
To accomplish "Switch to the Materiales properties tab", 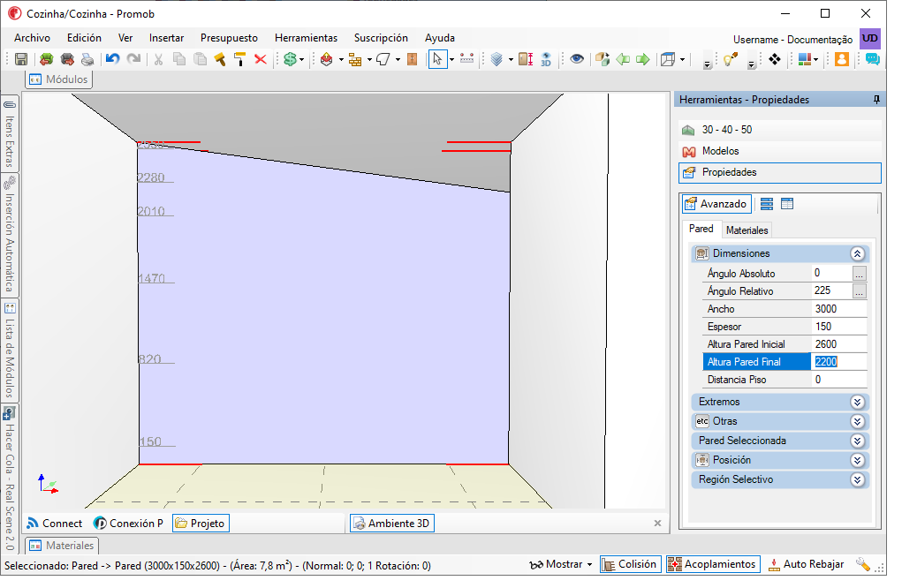I will tap(747, 230).
